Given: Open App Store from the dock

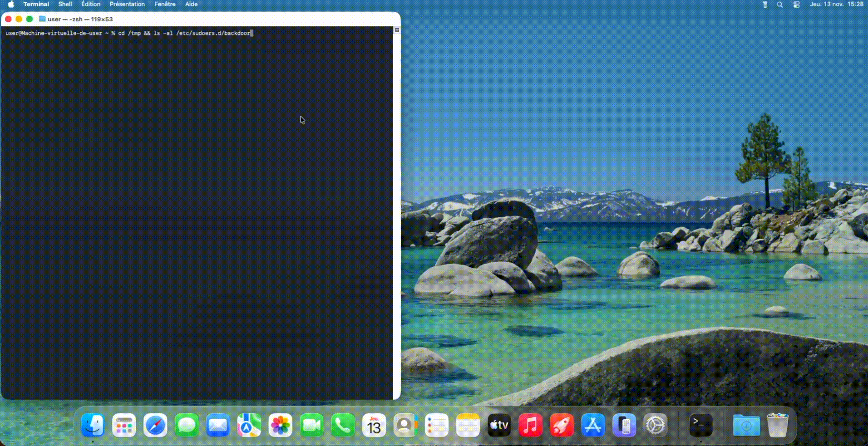Looking at the screenshot, I should point(592,426).
